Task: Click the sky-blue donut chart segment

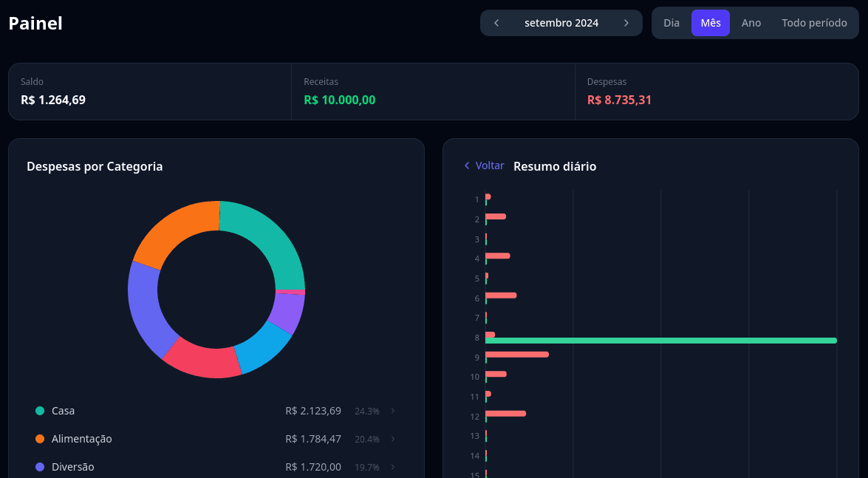Action: (x=264, y=348)
